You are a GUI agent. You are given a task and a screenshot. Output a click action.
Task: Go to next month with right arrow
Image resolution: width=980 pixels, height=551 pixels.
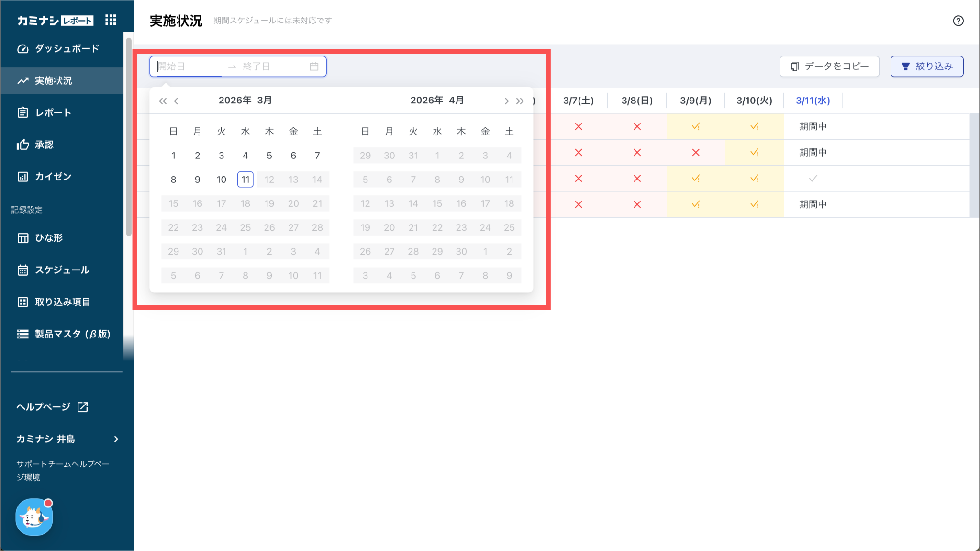pyautogui.click(x=506, y=101)
